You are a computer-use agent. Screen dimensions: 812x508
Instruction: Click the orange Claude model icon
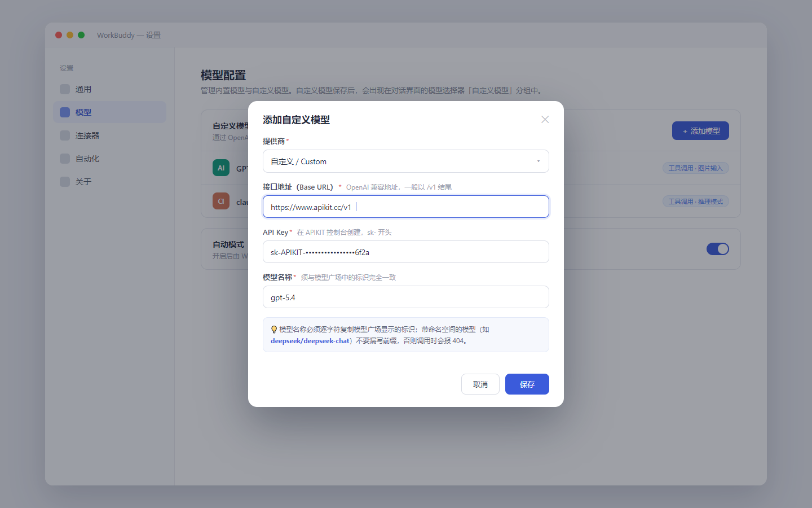(x=221, y=201)
